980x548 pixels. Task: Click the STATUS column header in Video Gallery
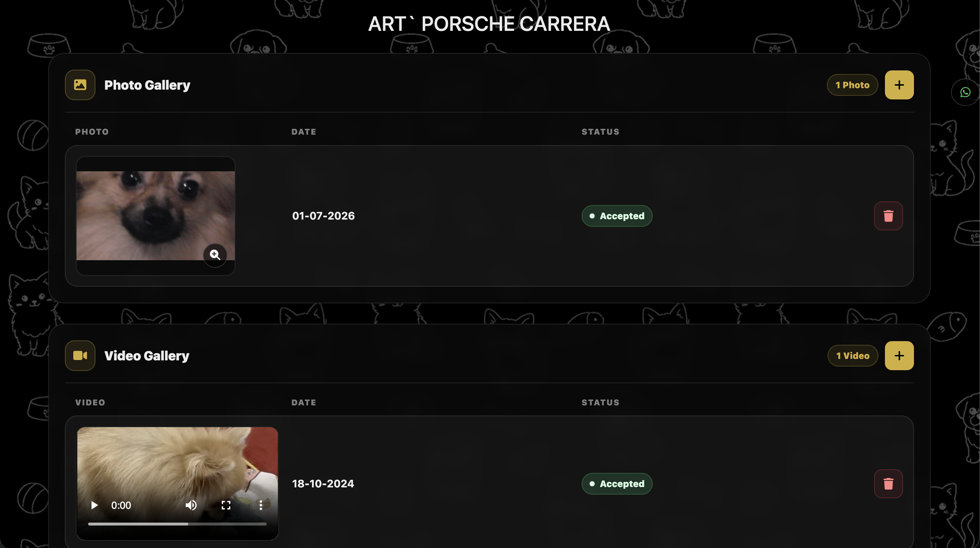[600, 402]
